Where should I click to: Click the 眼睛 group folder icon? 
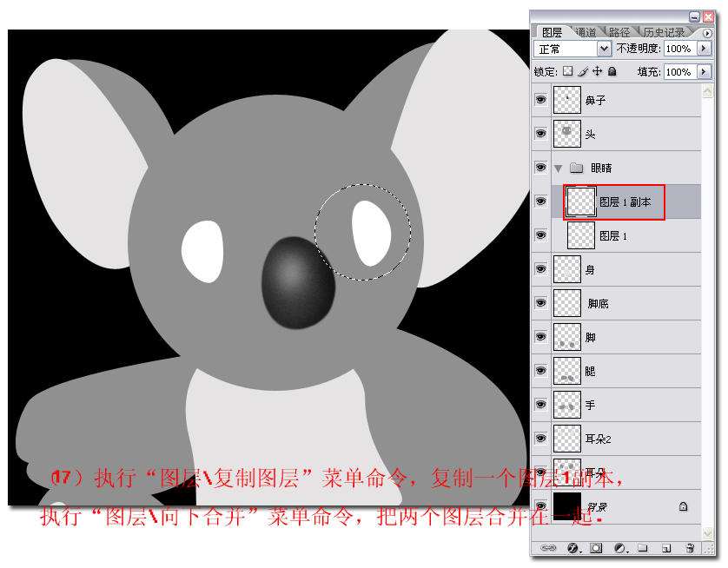[576, 168]
